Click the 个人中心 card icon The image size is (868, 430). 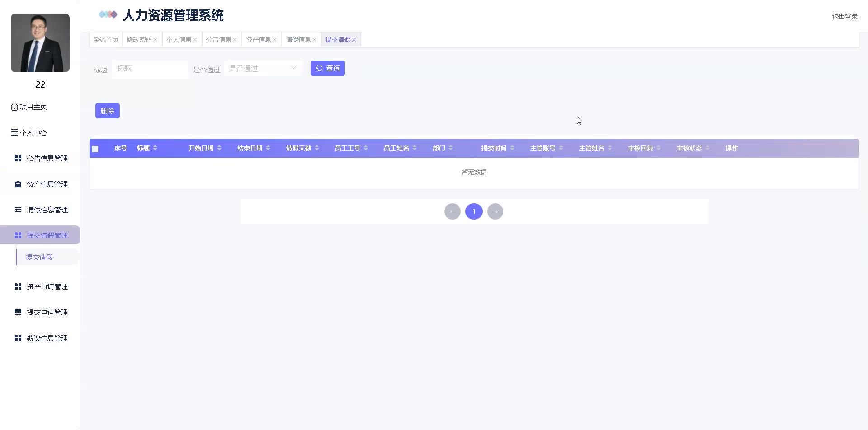[x=14, y=133]
